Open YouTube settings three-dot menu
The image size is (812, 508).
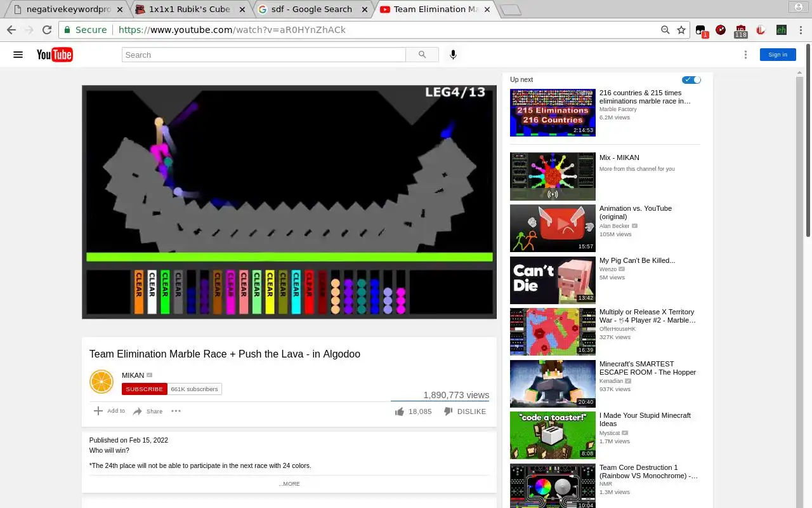(x=745, y=55)
